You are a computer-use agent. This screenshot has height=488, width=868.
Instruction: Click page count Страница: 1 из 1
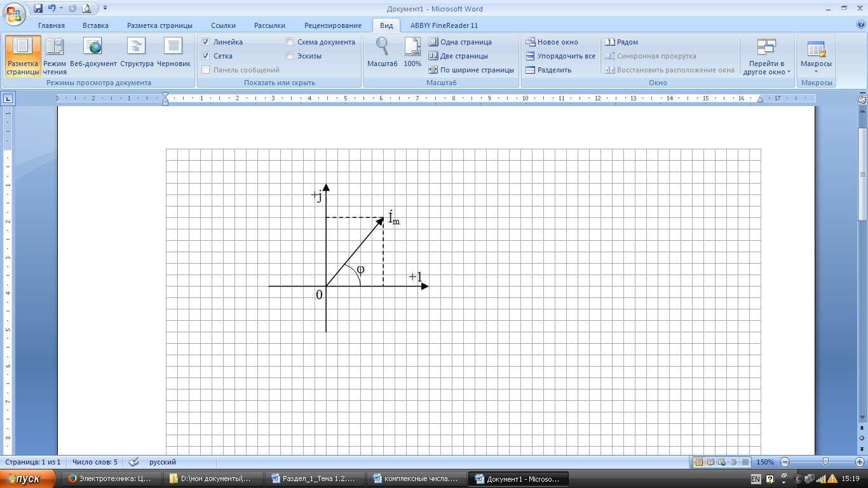point(33,462)
